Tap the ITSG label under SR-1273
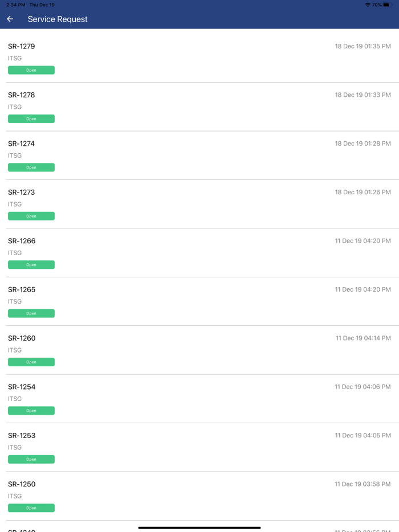The width and height of the screenshot is (399, 532). tap(15, 204)
